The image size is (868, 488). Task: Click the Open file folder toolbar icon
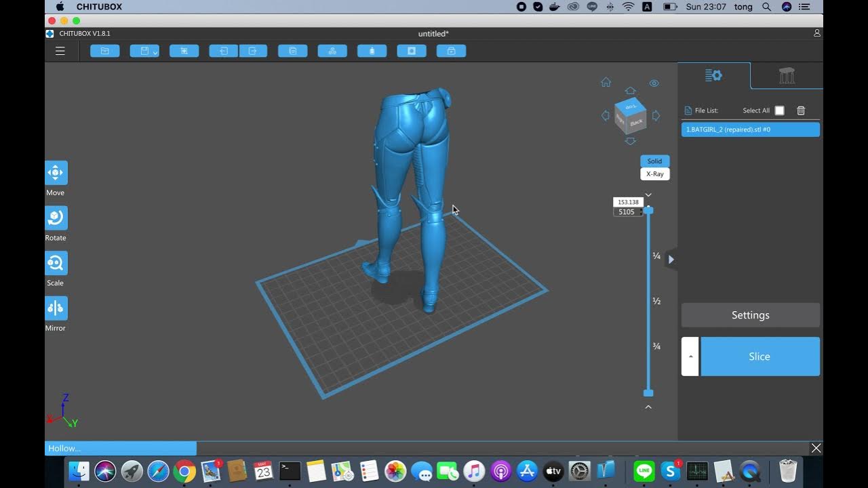click(105, 51)
